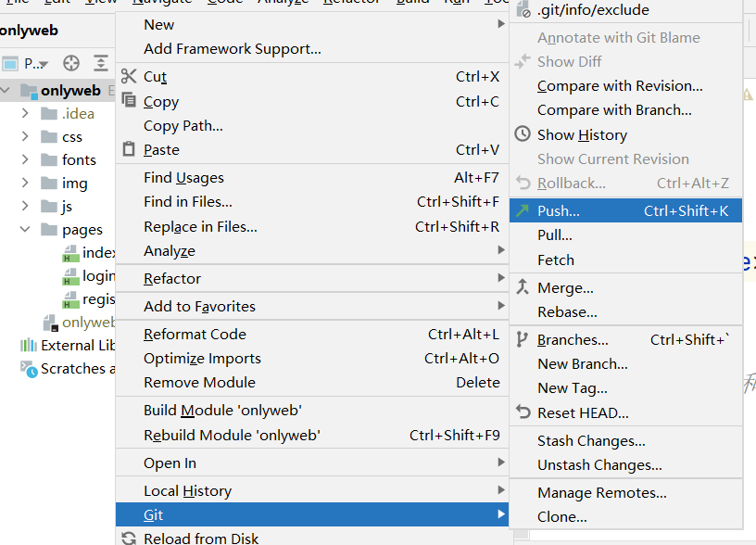The width and height of the screenshot is (756, 545).
Task: Expand the css folder
Action: tap(26, 136)
